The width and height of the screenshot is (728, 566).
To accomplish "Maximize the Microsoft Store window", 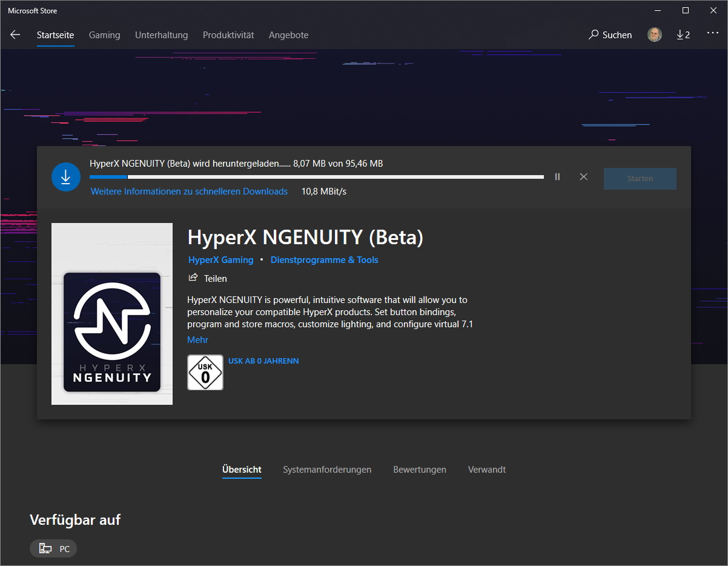I will [686, 10].
